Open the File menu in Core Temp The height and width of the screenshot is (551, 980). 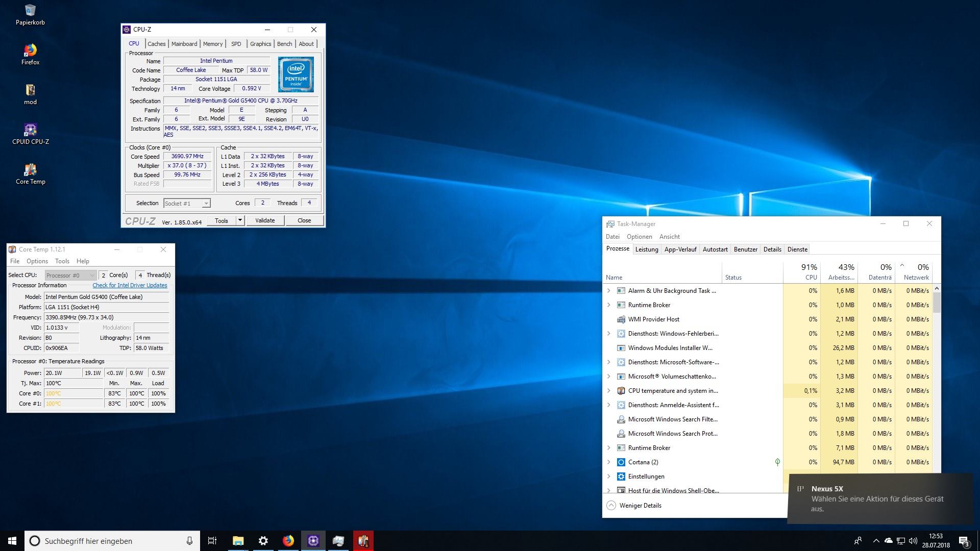(15, 261)
